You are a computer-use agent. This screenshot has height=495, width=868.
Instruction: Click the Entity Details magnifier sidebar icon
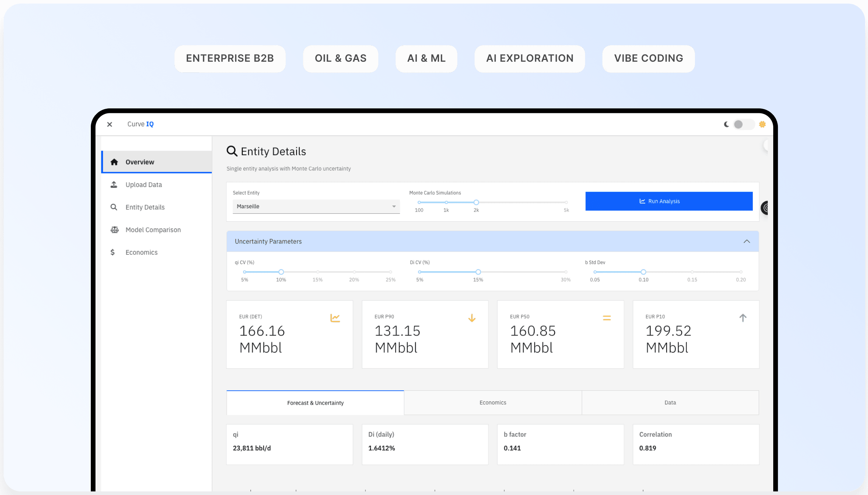pyautogui.click(x=114, y=207)
